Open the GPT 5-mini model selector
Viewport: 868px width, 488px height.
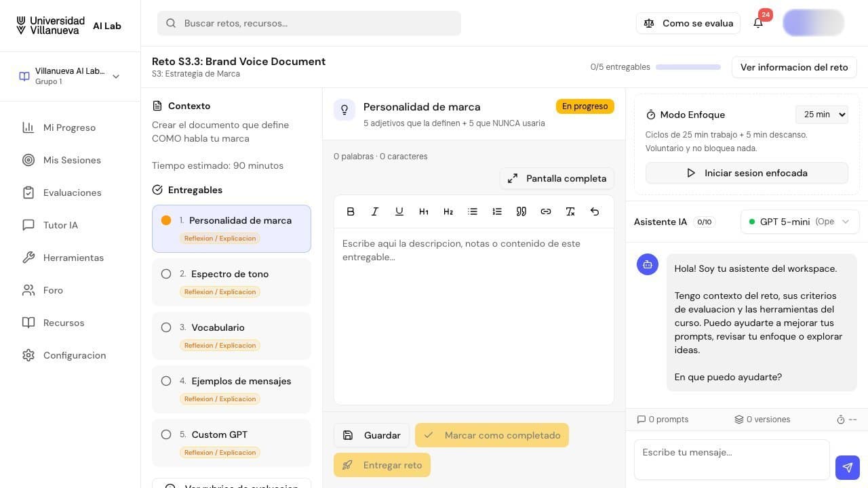[x=800, y=222]
